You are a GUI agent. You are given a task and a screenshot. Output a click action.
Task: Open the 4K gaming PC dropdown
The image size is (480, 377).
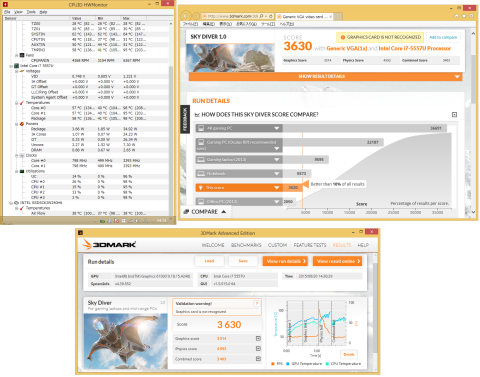pyautogui.click(x=239, y=128)
